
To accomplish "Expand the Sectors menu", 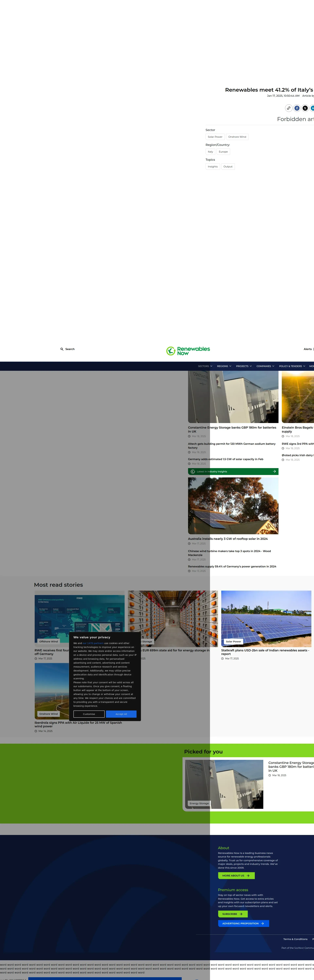I will tap(205, 366).
